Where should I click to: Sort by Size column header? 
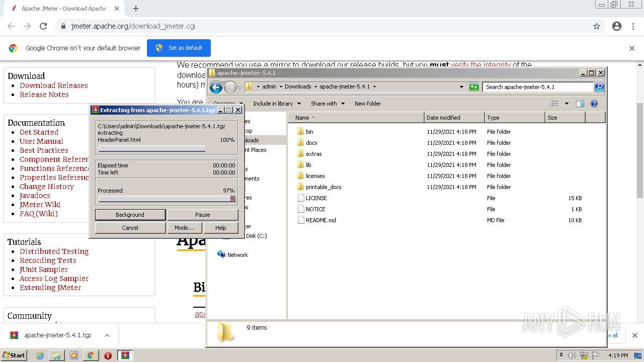coord(565,118)
